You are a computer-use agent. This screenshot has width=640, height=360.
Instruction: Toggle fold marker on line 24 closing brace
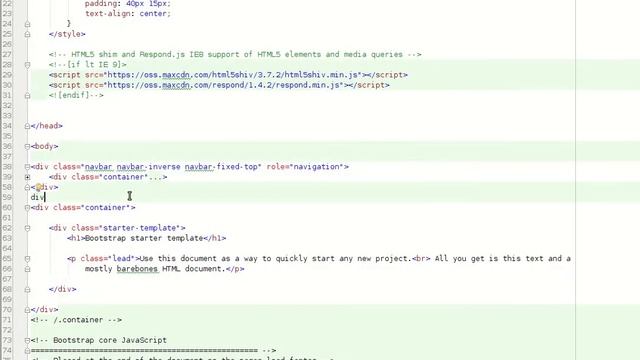click(27, 24)
